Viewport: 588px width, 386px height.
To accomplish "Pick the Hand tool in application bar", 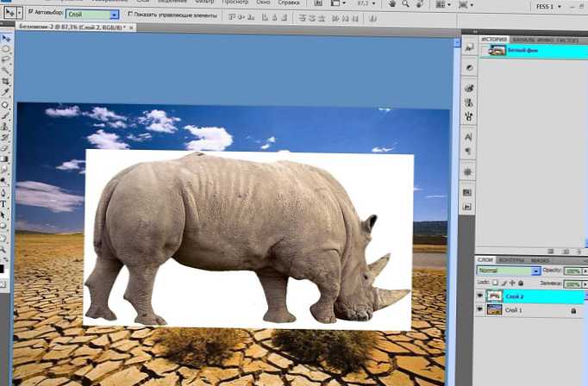I will [392, 3].
